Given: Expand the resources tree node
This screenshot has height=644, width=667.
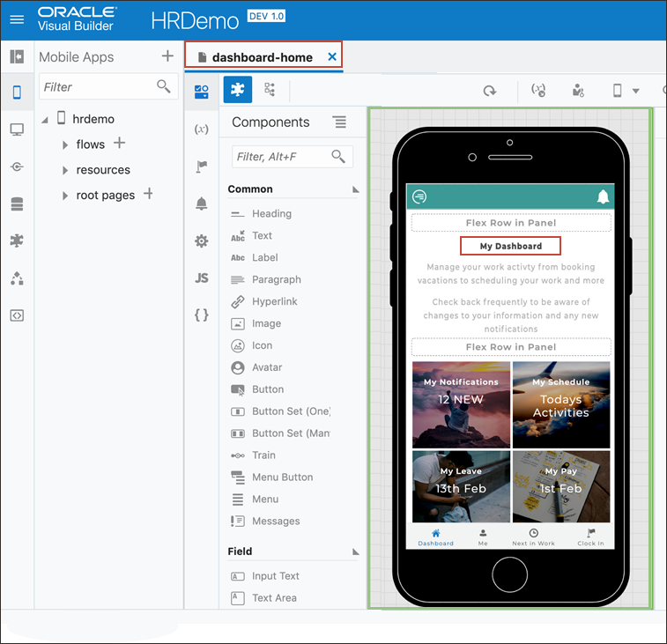Looking at the screenshot, I should point(65,171).
